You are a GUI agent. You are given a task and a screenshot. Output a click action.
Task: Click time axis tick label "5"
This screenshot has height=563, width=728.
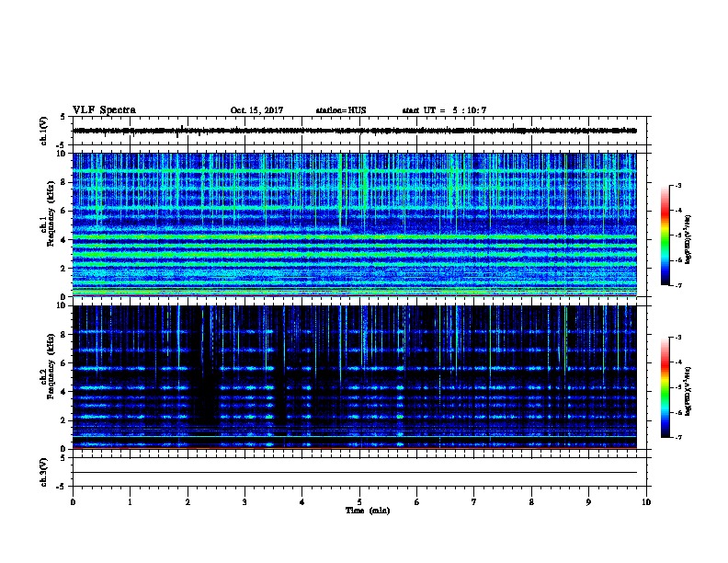[x=359, y=501]
